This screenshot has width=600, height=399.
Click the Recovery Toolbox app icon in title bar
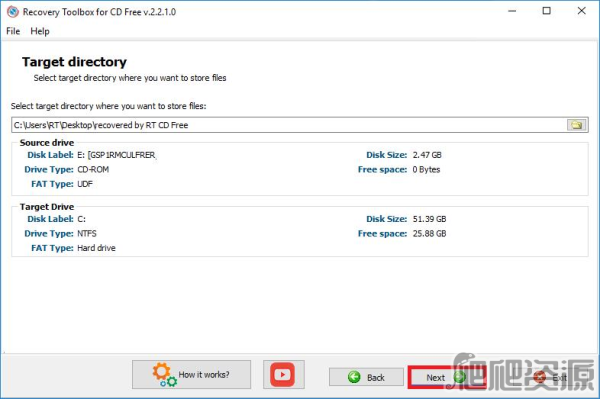coord(13,12)
